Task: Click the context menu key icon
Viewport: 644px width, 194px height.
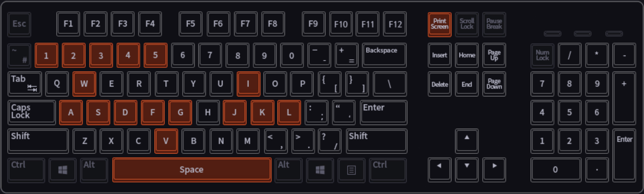Action: (351, 170)
